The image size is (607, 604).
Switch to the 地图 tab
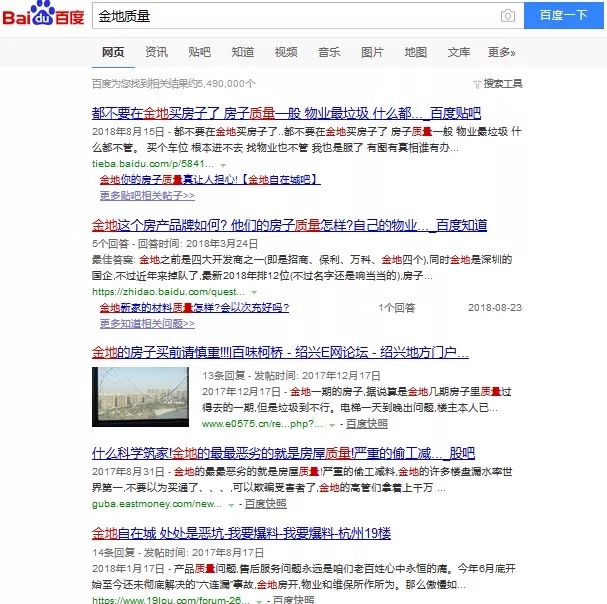pos(415,52)
